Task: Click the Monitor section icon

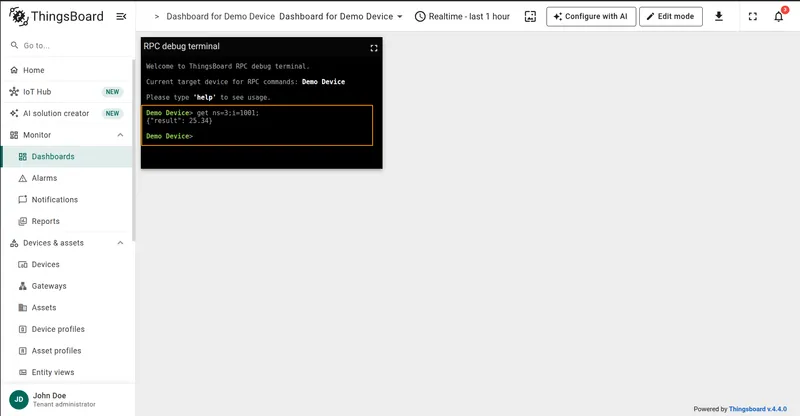Action: [x=14, y=135]
